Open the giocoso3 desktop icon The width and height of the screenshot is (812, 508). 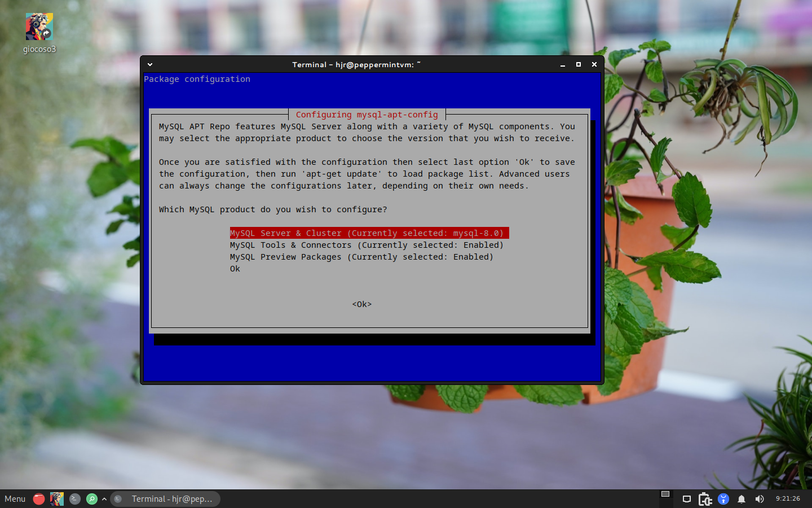tap(39, 27)
